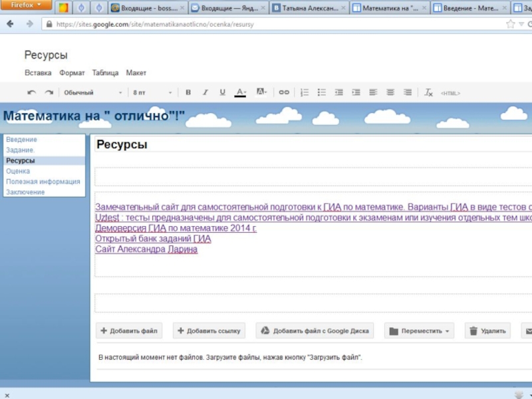The height and width of the screenshot is (399, 532).
Task: Open 'Оценка' in the sidebar
Action: click(18, 171)
